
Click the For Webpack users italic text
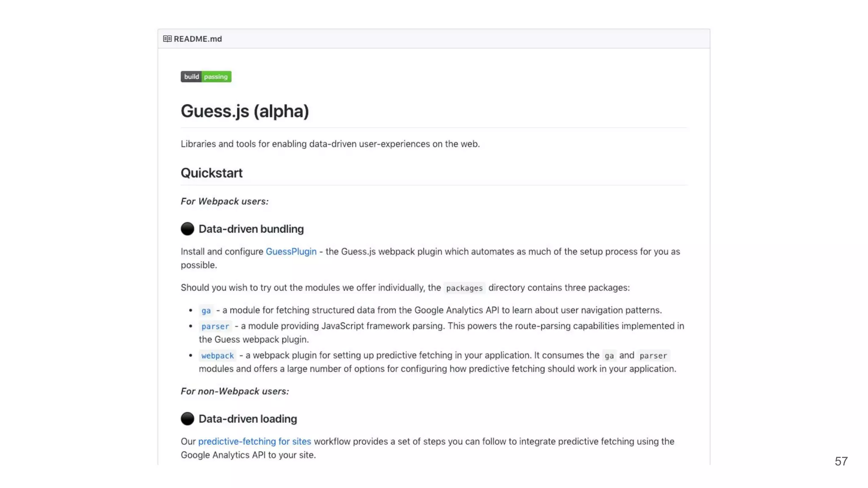coord(225,201)
